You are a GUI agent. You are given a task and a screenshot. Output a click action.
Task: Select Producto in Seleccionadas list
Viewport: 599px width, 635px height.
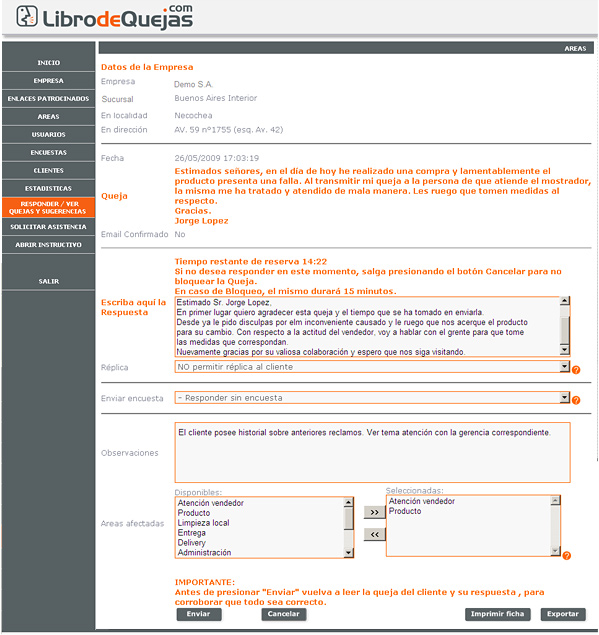[x=405, y=511]
